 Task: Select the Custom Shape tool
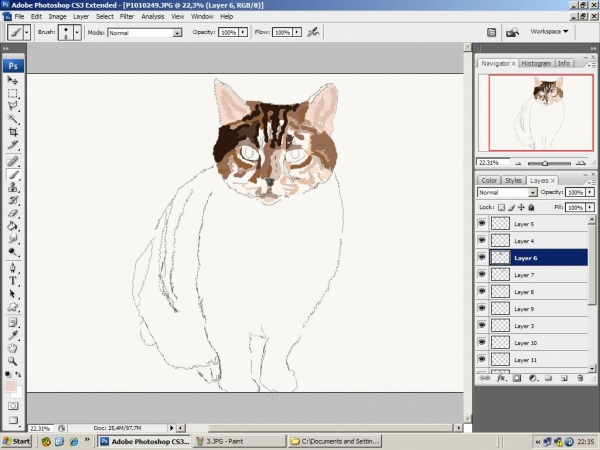[x=13, y=307]
